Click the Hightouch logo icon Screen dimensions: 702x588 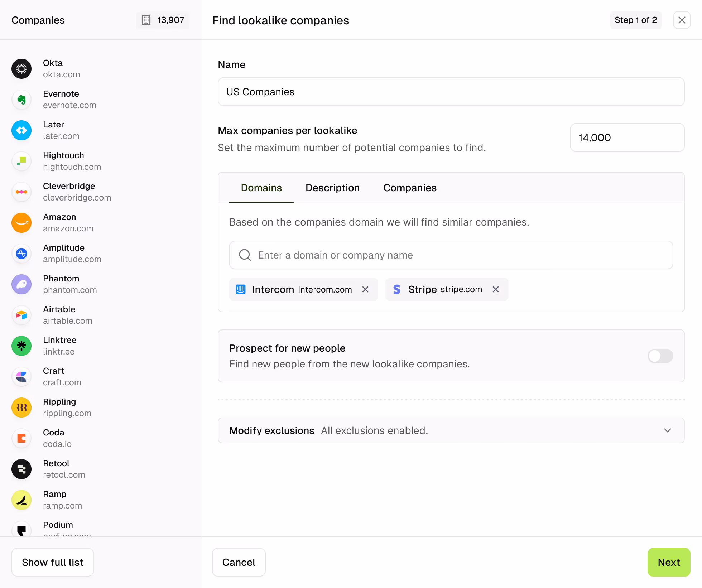tap(21, 161)
